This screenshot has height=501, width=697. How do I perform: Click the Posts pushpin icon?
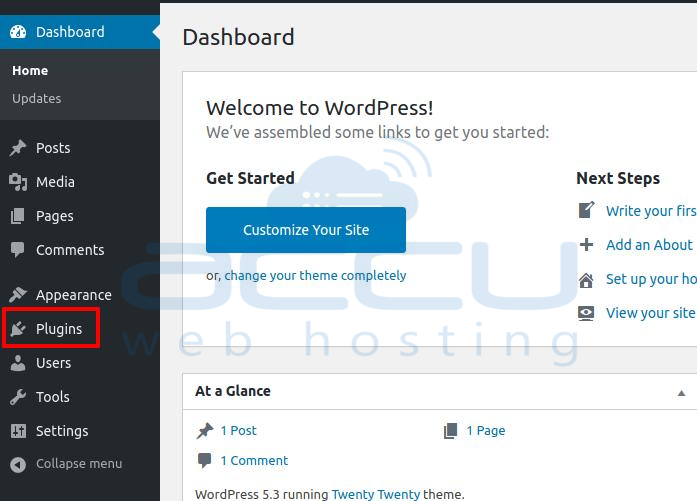click(x=18, y=148)
